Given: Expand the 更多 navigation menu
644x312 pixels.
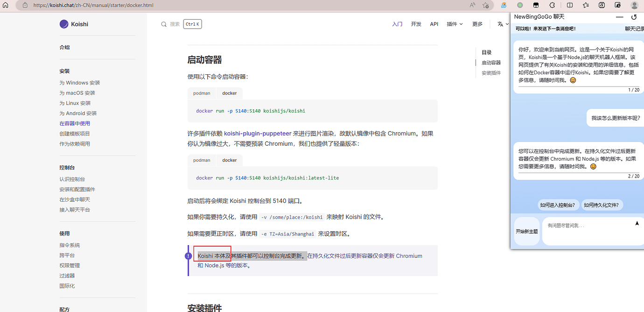Looking at the screenshot, I should click(x=477, y=24).
